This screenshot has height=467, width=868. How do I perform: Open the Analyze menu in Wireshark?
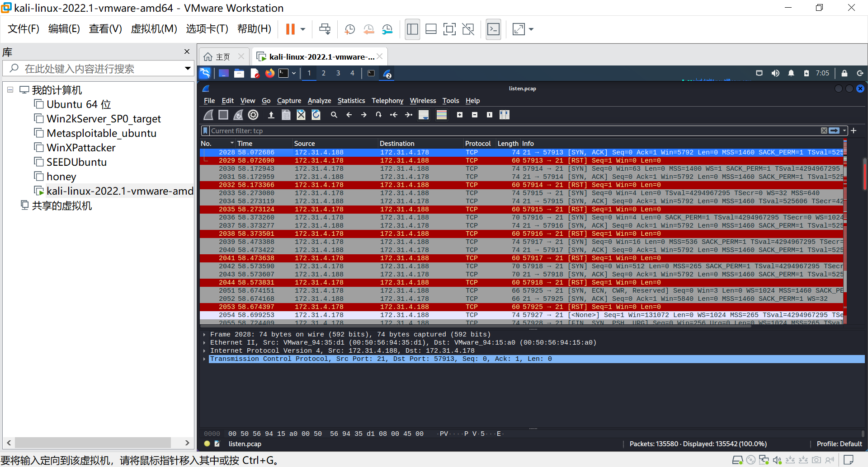[319, 101]
